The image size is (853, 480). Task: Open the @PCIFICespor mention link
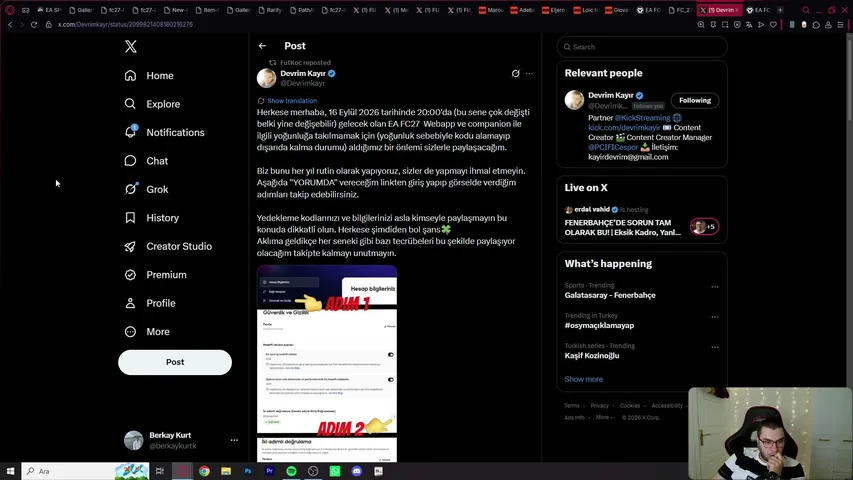click(613, 147)
